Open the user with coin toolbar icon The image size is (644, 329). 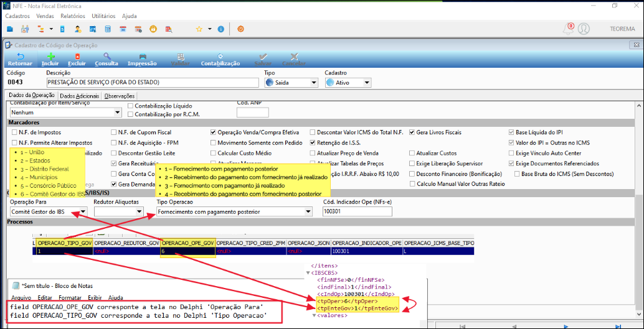click(x=77, y=29)
